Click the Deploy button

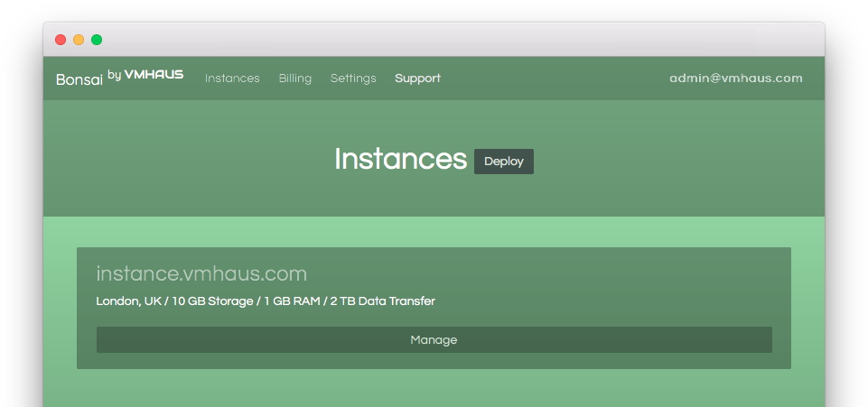[x=504, y=162]
